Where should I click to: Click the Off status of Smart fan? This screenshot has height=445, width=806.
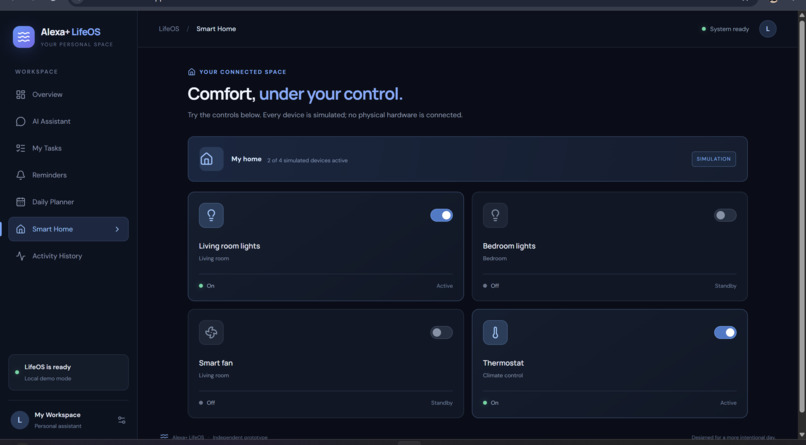tap(207, 403)
